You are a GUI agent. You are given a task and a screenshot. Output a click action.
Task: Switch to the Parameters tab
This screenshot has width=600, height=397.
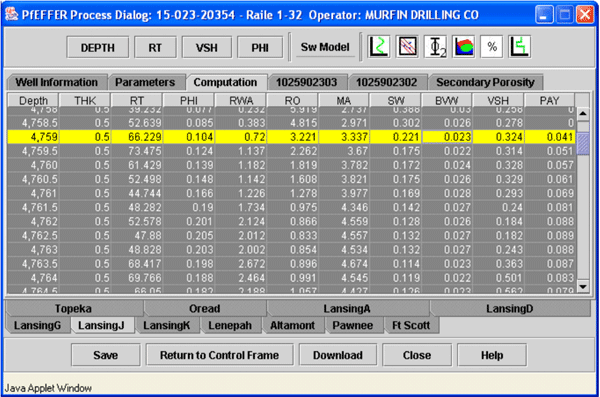[x=145, y=82]
